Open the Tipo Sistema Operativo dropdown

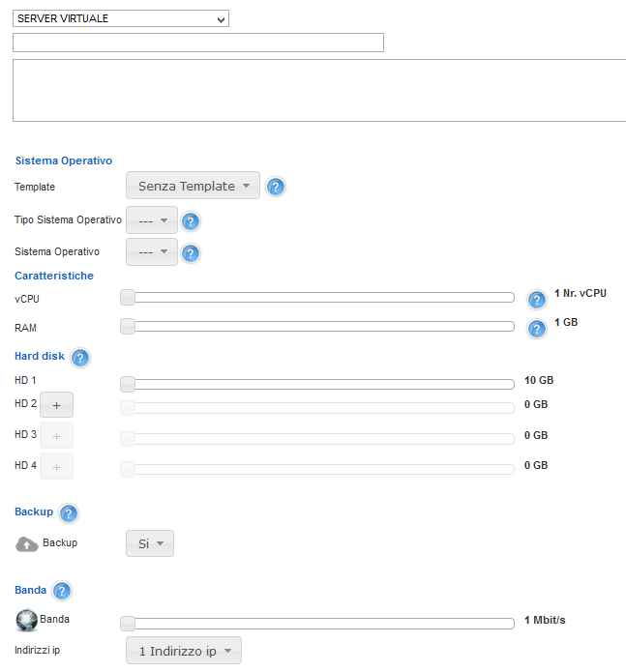(152, 220)
